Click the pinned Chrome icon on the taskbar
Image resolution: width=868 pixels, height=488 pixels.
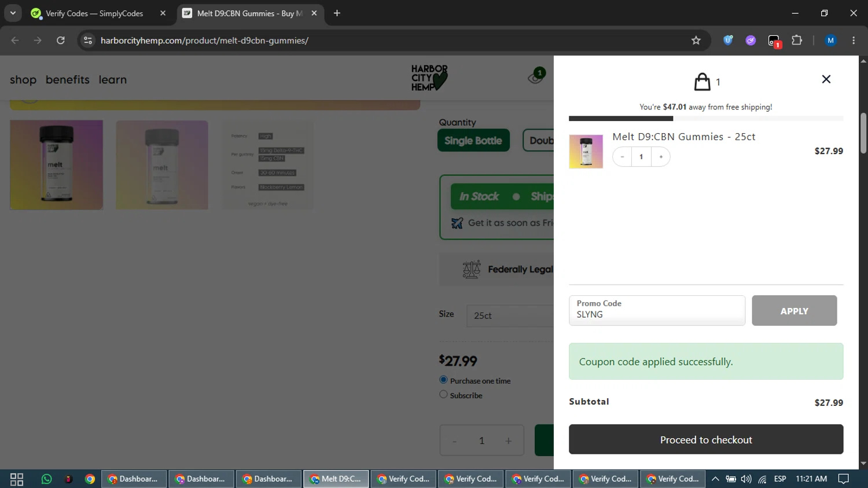[90, 479]
